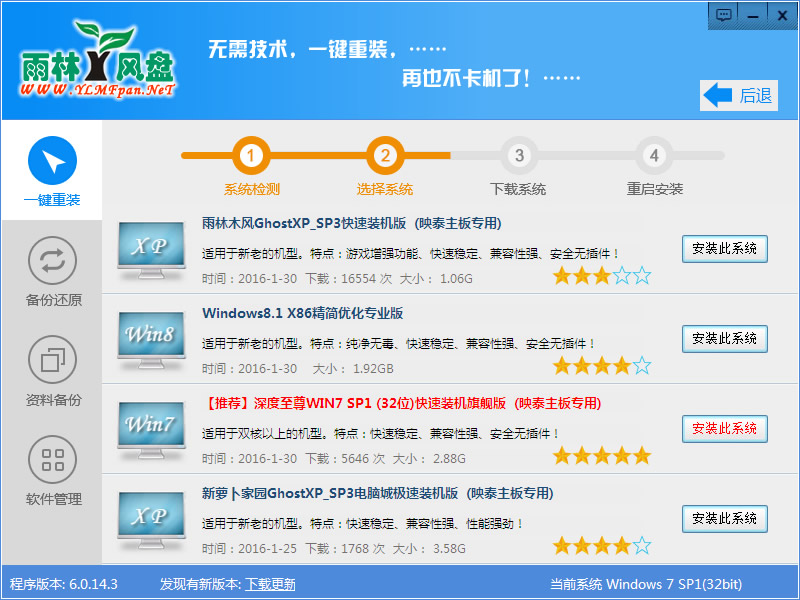Click the 下载:5646 次 download count text
The width and height of the screenshot is (800, 600).
345,459
